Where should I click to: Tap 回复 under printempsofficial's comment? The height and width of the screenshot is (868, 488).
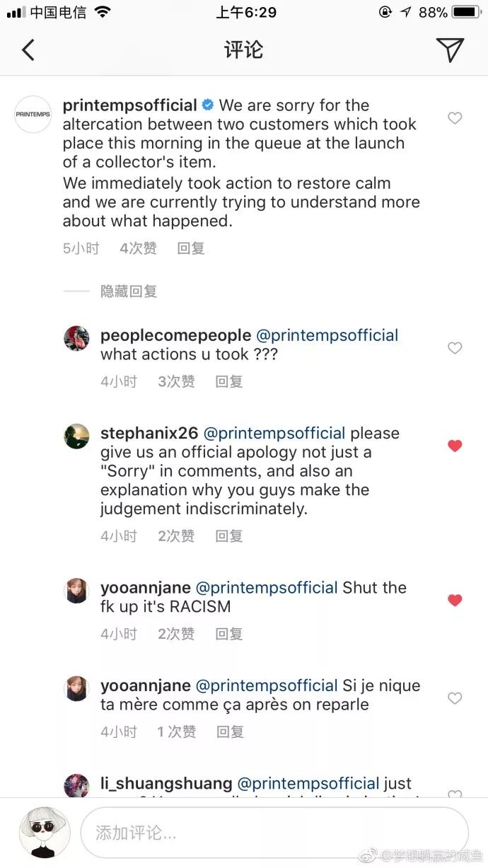click(x=191, y=248)
